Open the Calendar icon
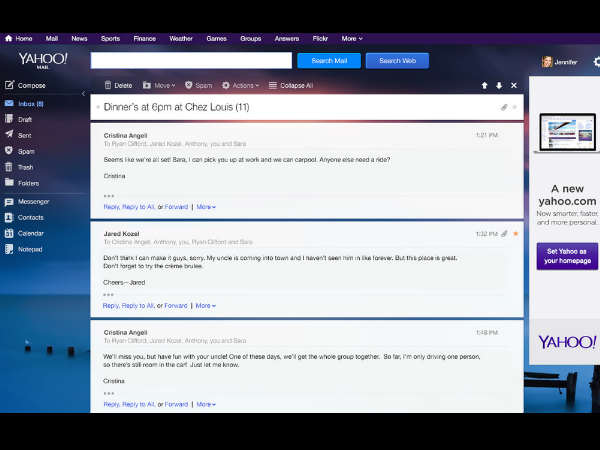Screen dimensions: 600x450 9,233
